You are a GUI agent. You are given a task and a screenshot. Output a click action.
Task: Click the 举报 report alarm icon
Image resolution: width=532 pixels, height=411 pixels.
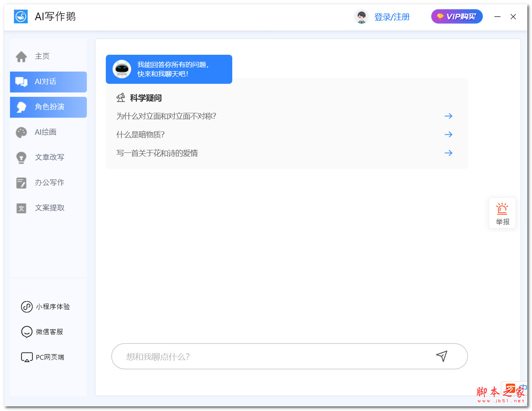click(x=502, y=208)
